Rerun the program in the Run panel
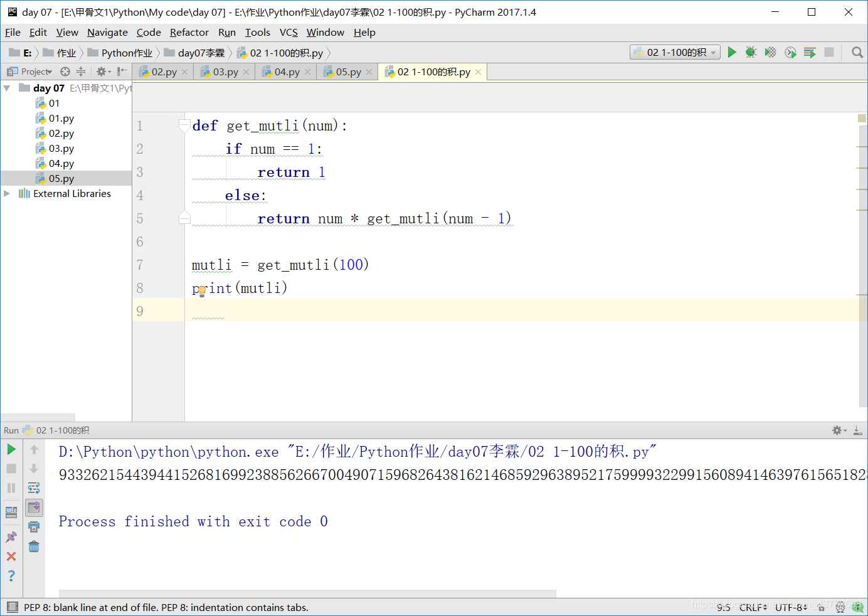Image resolution: width=868 pixels, height=616 pixels. [11, 449]
